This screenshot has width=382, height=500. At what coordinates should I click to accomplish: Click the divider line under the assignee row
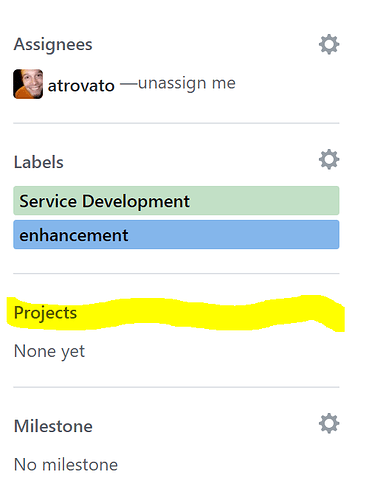(x=176, y=123)
